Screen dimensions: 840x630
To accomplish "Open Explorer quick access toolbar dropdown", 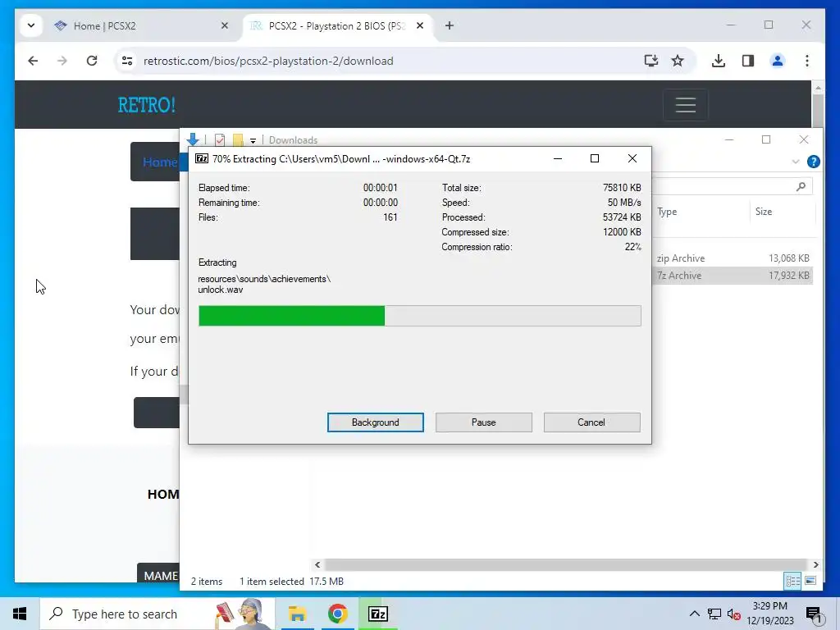I will coord(253,141).
